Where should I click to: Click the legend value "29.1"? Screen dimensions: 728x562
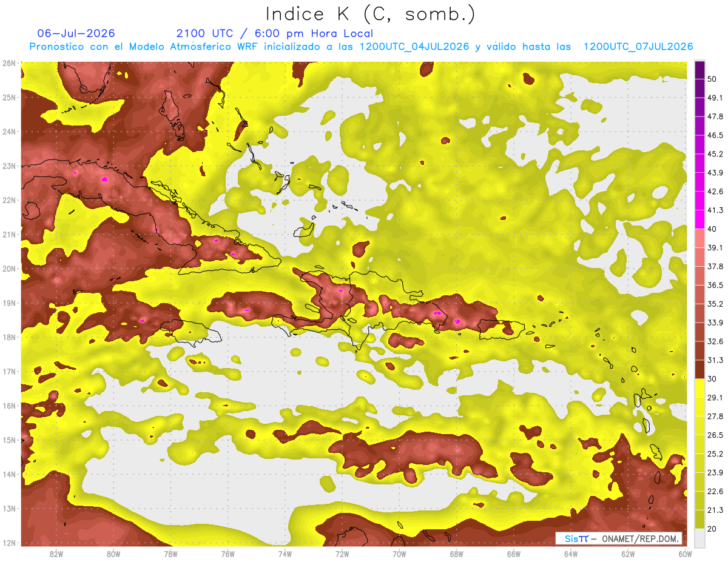click(x=715, y=398)
